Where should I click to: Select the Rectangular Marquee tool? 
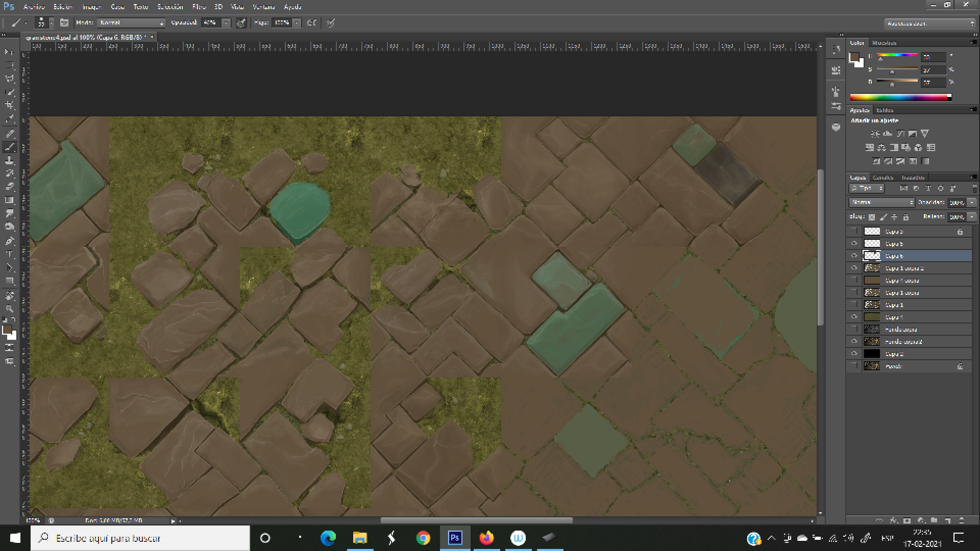tap(9, 65)
